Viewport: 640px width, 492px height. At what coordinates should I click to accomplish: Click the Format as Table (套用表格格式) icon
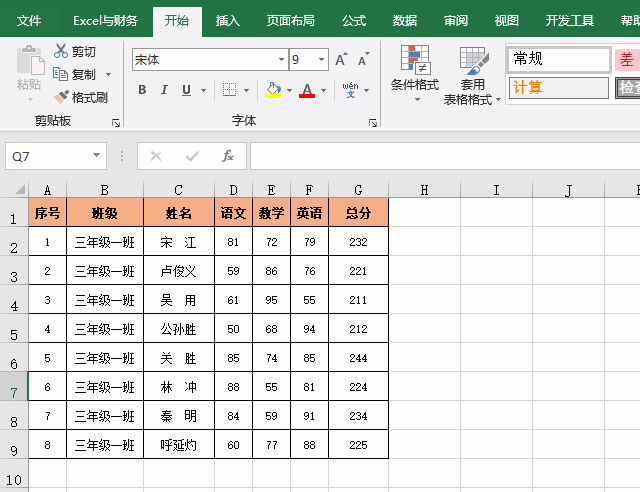click(x=474, y=60)
